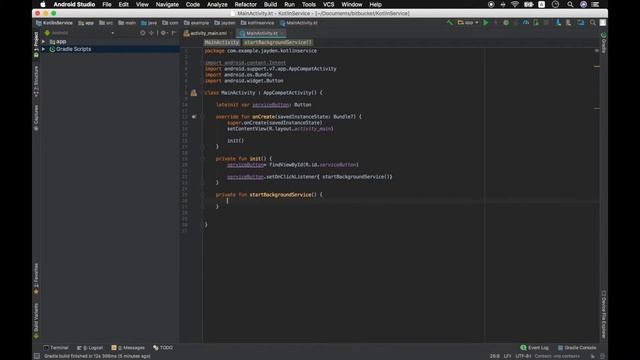
Task: Open the TODO tool window
Action: point(163,348)
